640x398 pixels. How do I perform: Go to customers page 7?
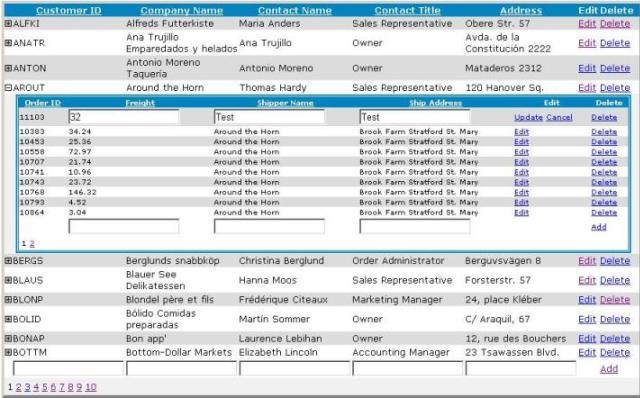pyautogui.click(x=62, y=387)
